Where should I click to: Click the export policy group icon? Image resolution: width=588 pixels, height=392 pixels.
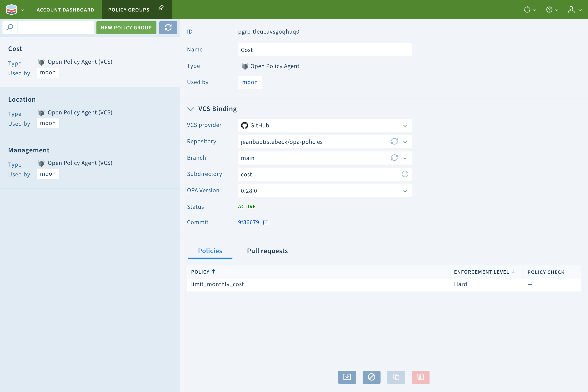point(347,378)
